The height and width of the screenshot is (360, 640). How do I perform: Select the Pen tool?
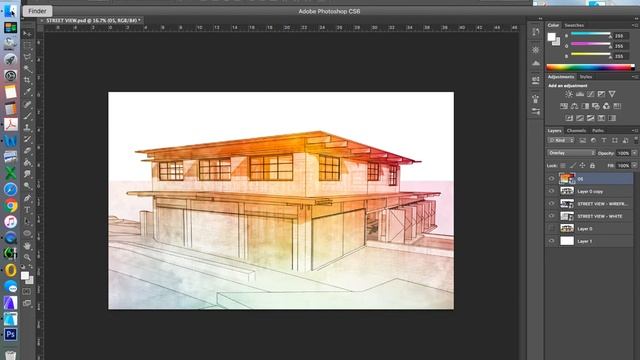click(27, 198)
